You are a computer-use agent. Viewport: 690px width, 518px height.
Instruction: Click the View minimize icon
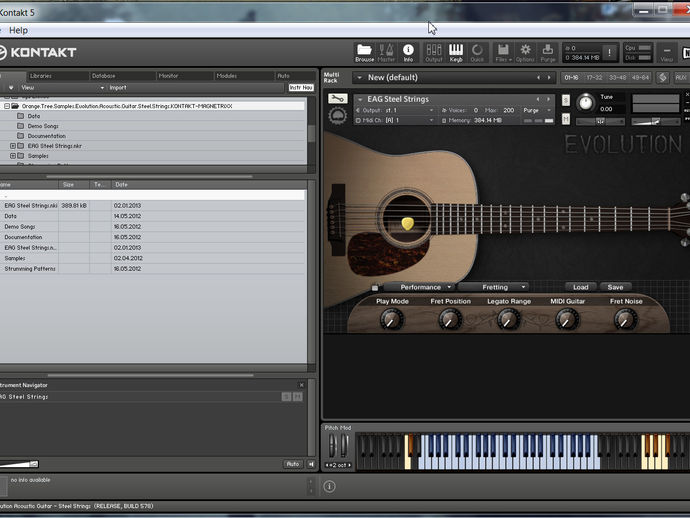click(x=666, y=53)
